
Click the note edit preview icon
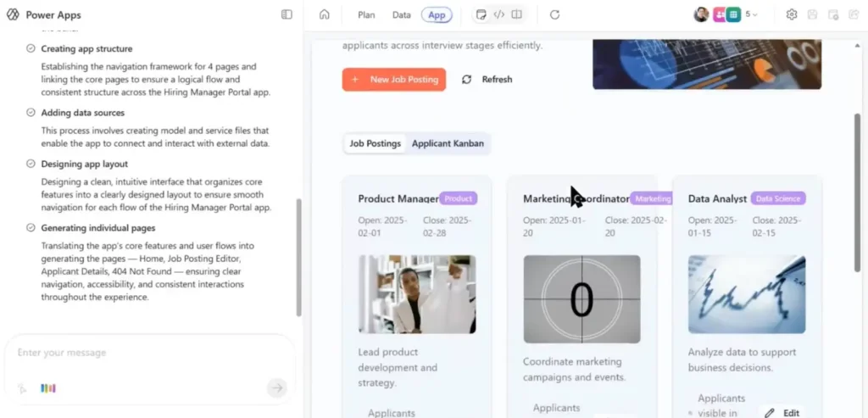point(481,14)
